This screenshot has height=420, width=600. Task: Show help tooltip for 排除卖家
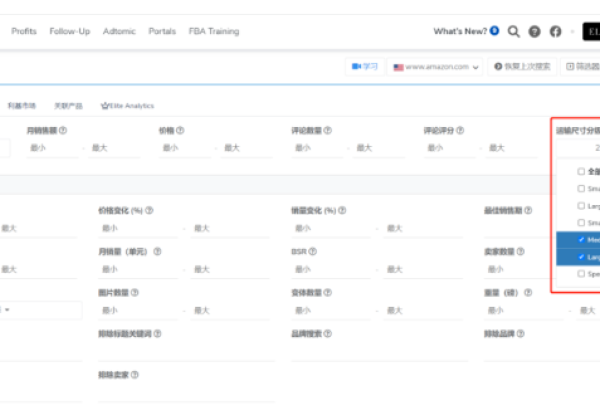click(x=135, y=375)
